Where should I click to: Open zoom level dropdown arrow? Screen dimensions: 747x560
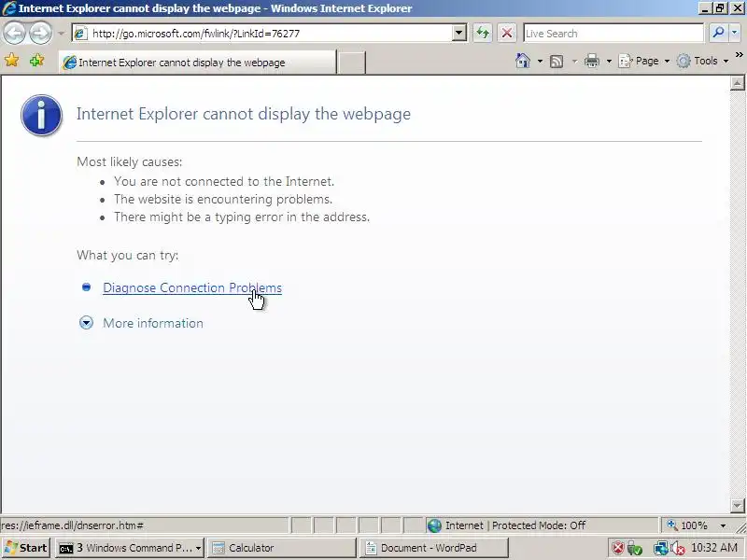[x=723, y=525]
